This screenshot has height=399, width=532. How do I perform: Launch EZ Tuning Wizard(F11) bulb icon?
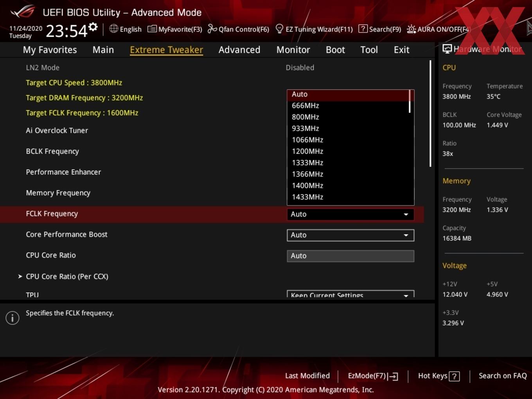point(279,29)
